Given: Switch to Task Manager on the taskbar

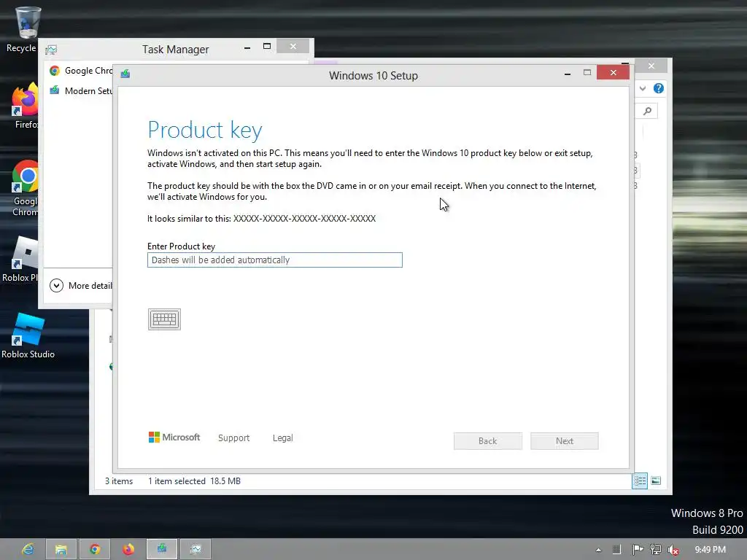Looking at the screenshot, I should [196, 550].
